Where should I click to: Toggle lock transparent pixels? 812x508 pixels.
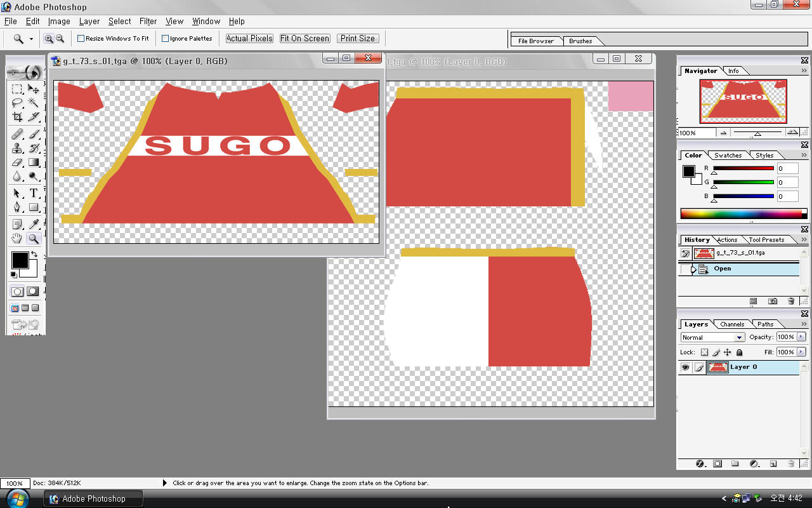point(704,352)
